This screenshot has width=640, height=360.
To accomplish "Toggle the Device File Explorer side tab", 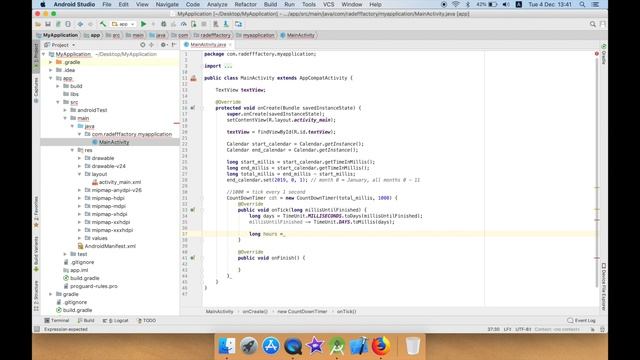I will tap(604, 287).
